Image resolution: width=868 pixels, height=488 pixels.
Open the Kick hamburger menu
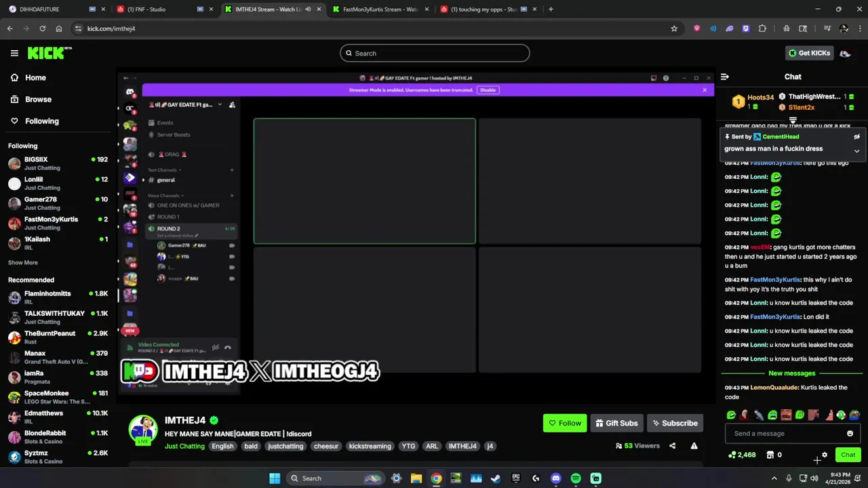coord(14,53)
